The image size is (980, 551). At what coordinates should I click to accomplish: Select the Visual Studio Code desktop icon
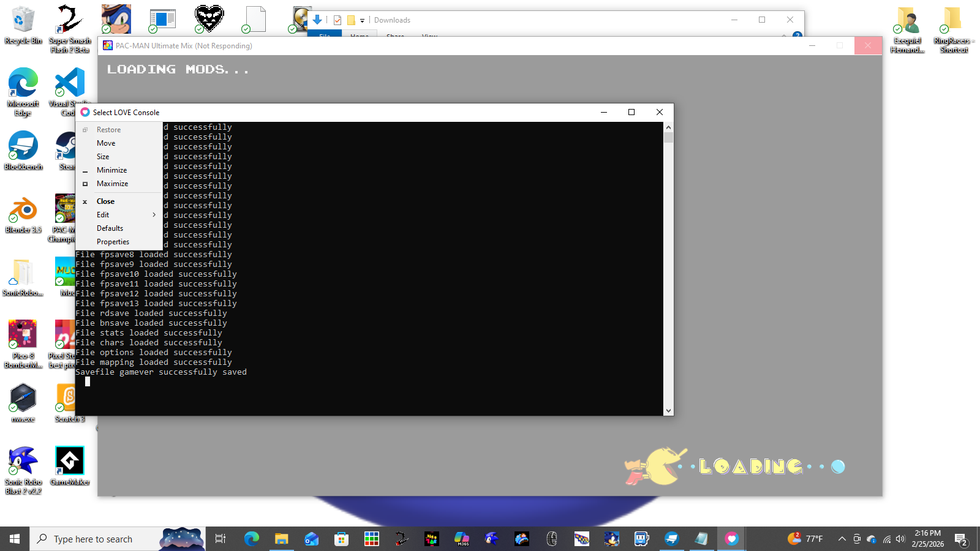pyautogui.click(x=69, y=91)
